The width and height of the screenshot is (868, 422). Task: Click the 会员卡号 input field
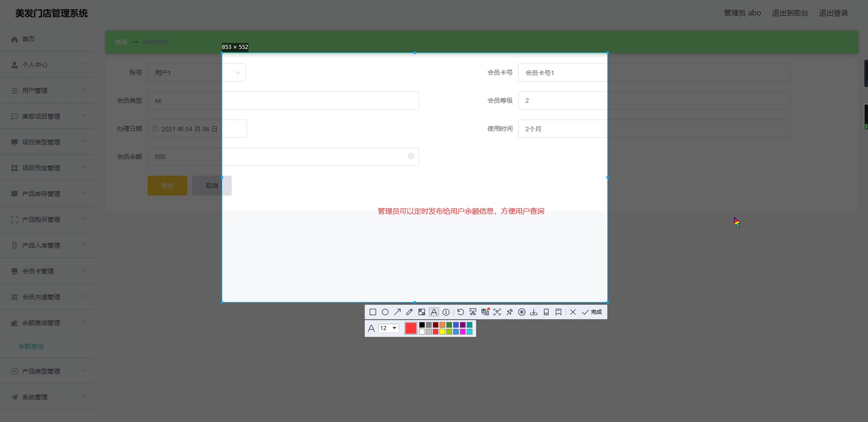(x=654, y=72)
